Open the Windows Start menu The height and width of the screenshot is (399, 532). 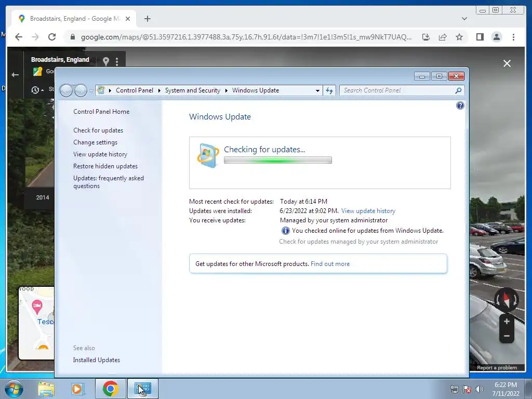click(x=14, y=389)
